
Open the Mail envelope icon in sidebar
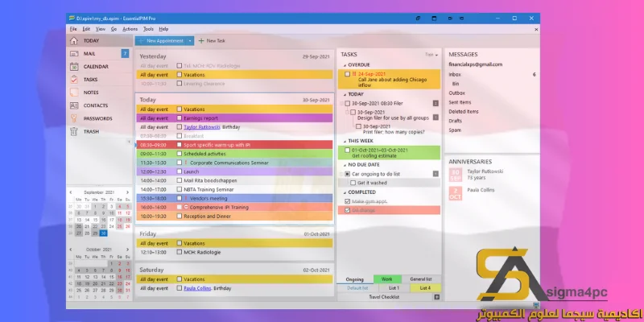coord(74,53)
